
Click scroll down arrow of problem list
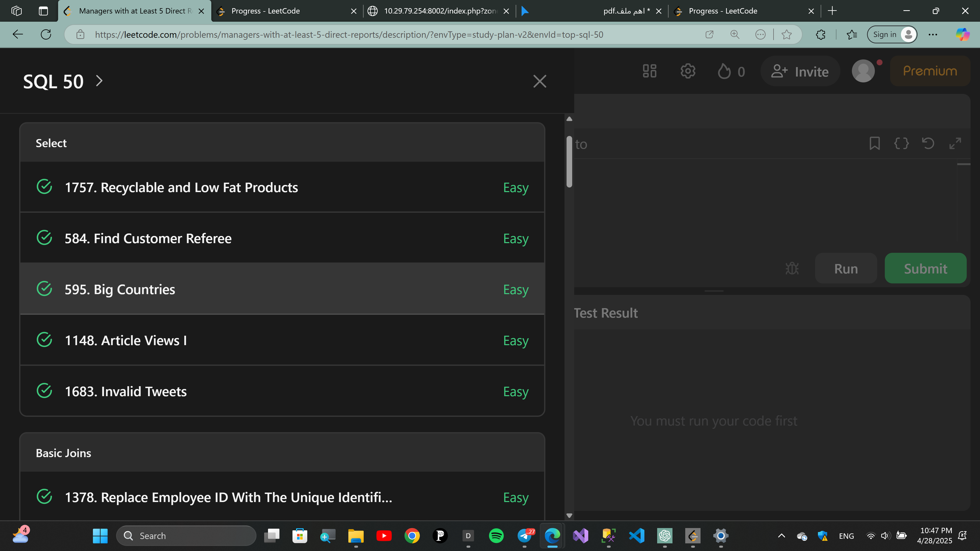tap(569, 516)
